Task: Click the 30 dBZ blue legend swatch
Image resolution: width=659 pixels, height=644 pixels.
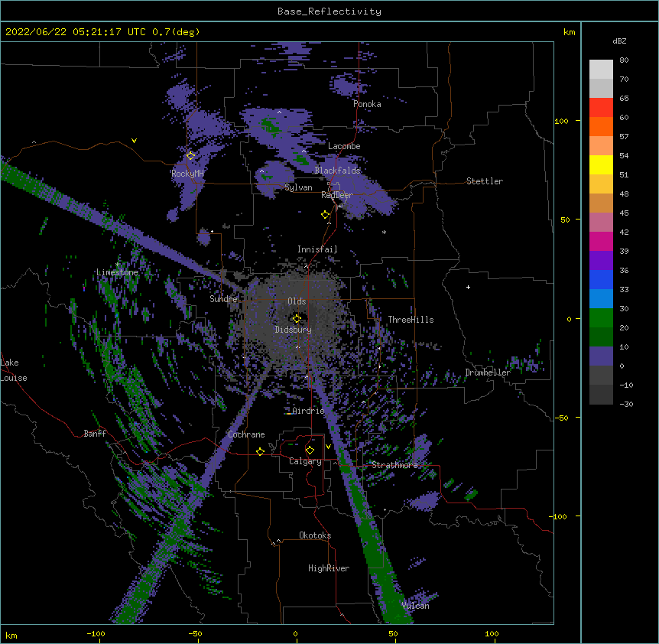Action: click(601, 298)
